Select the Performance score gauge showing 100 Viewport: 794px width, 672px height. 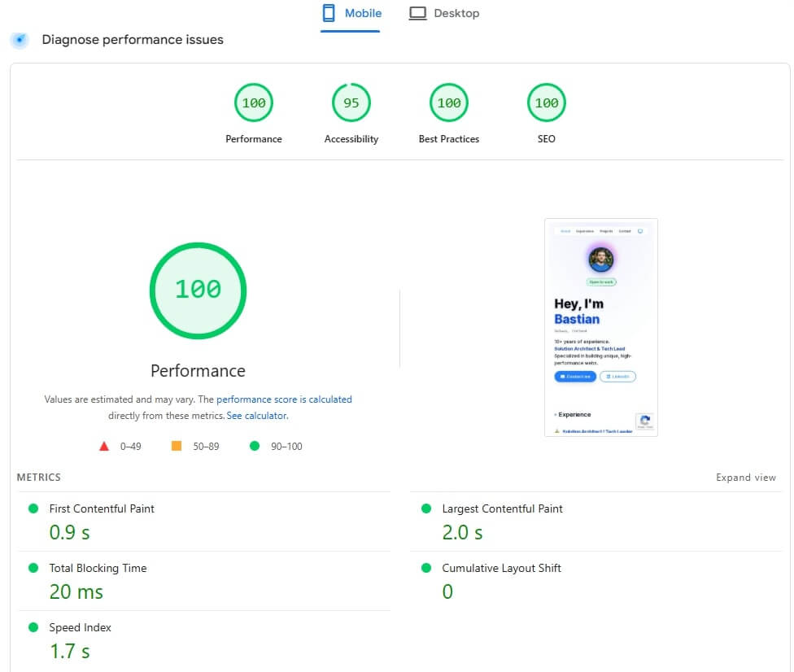(x=253, y=103)
